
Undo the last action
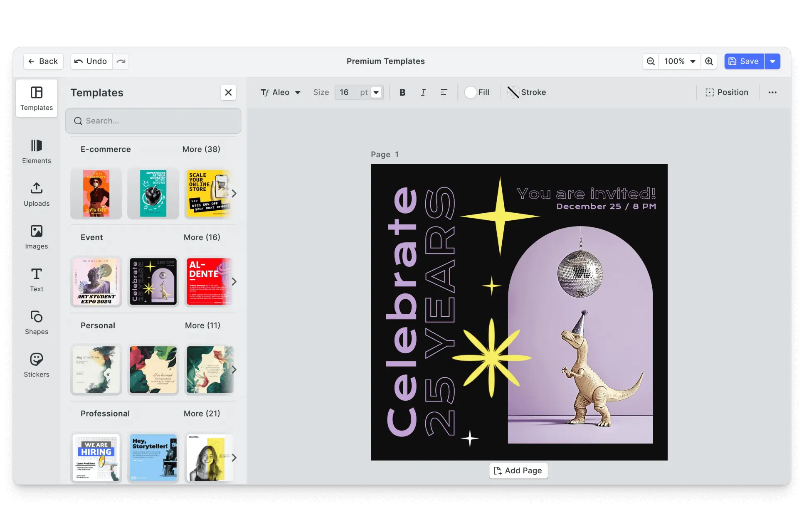(x=91, y=61)
